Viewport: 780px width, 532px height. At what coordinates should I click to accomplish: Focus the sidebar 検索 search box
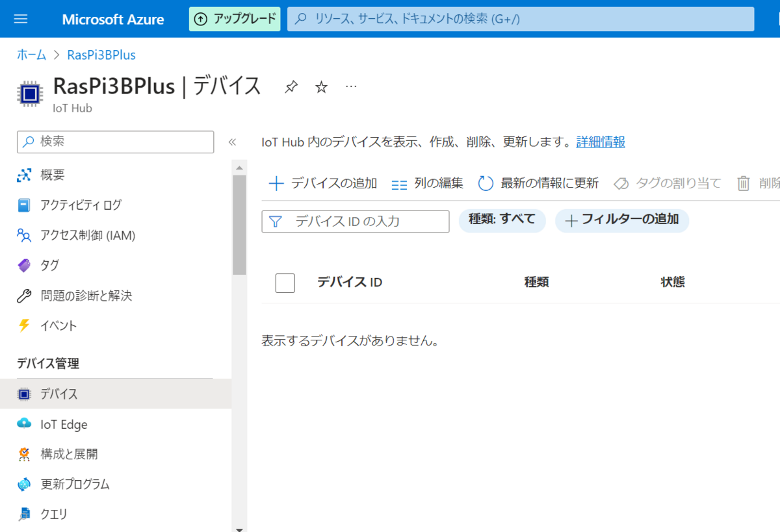click(x=115, y=142)
